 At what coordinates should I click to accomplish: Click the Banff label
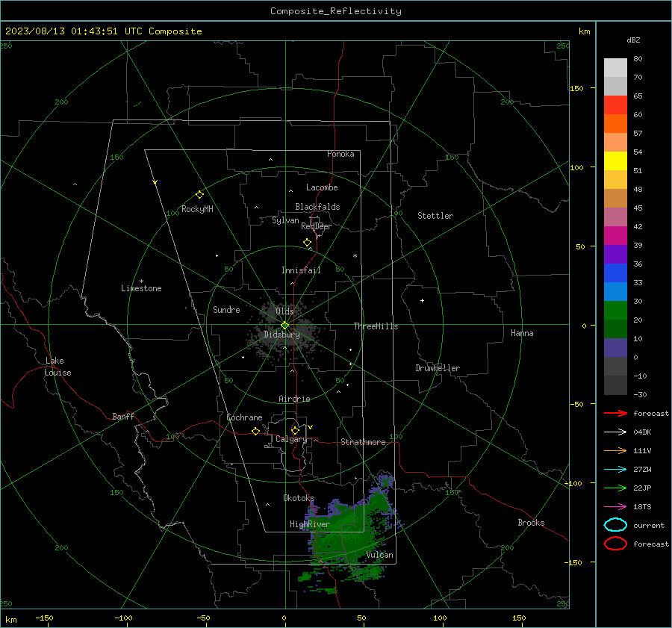[x=123, y=416]
